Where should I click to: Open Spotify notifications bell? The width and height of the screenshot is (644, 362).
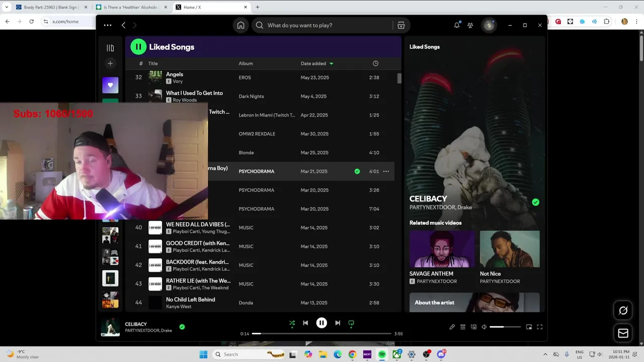(x=457, y=25)
